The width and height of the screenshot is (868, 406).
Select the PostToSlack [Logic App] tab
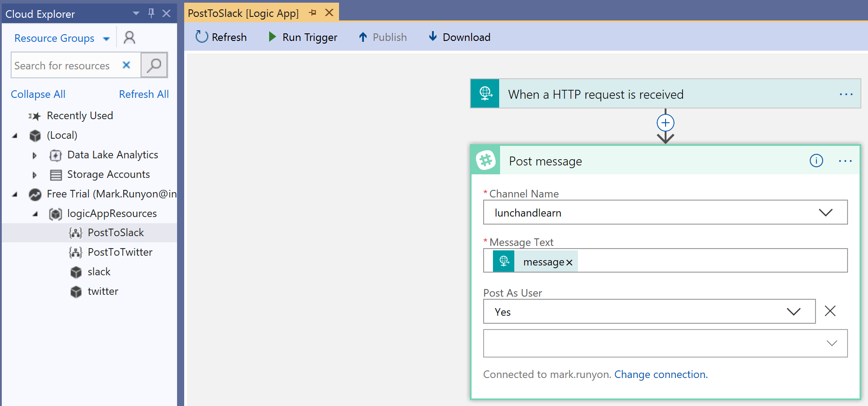pos(243,13)
